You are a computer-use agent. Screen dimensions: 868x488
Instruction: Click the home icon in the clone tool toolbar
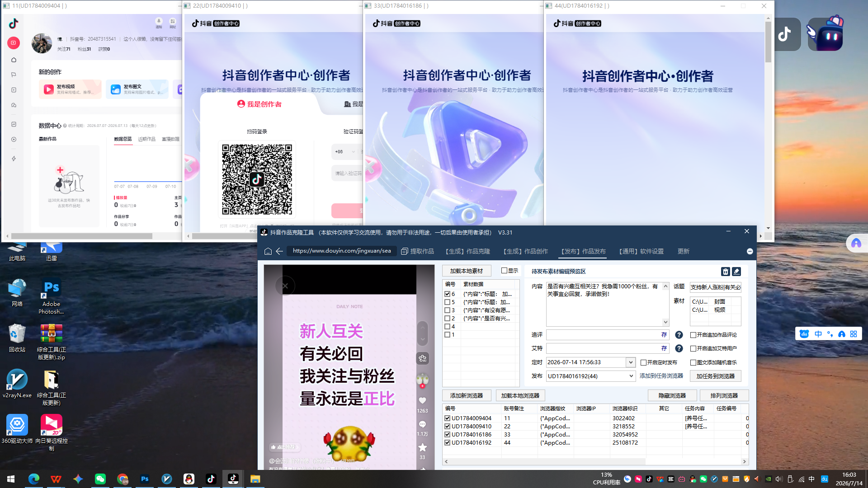[268, 251]
